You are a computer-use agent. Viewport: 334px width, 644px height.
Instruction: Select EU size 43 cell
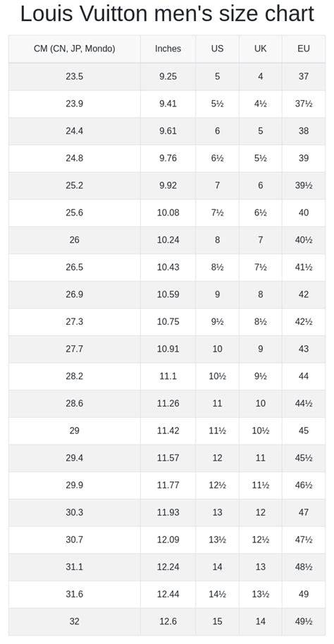304,349
